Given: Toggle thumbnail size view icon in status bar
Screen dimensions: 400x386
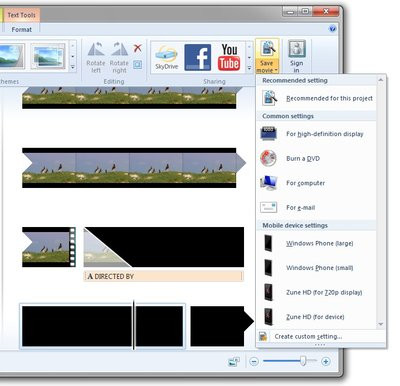Looking at the screenshot, I should (234, 362).
